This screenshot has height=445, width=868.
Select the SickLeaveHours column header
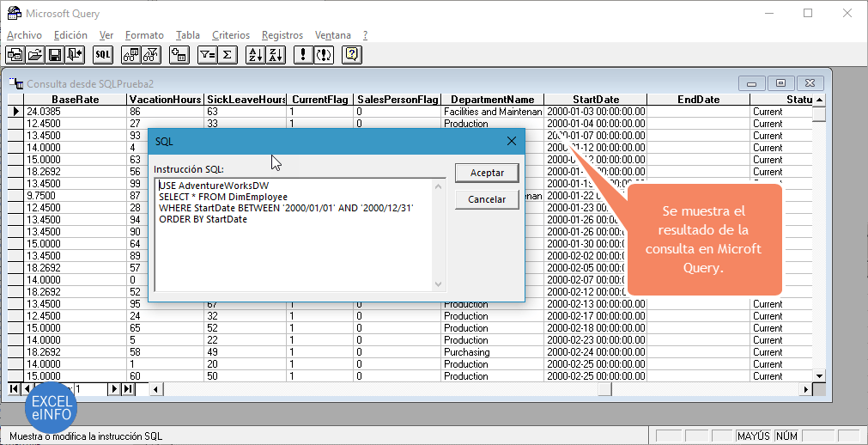246,100
